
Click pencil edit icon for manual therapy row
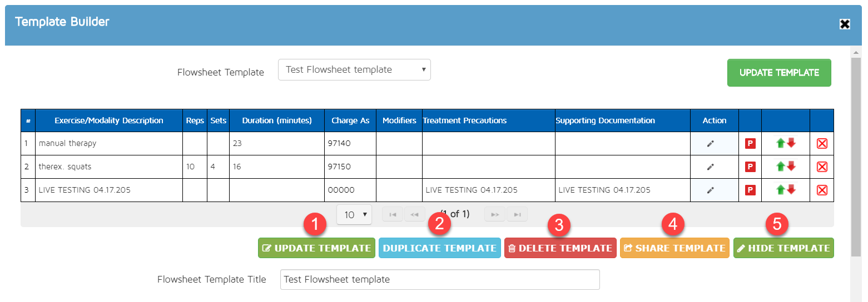point(710,144)
